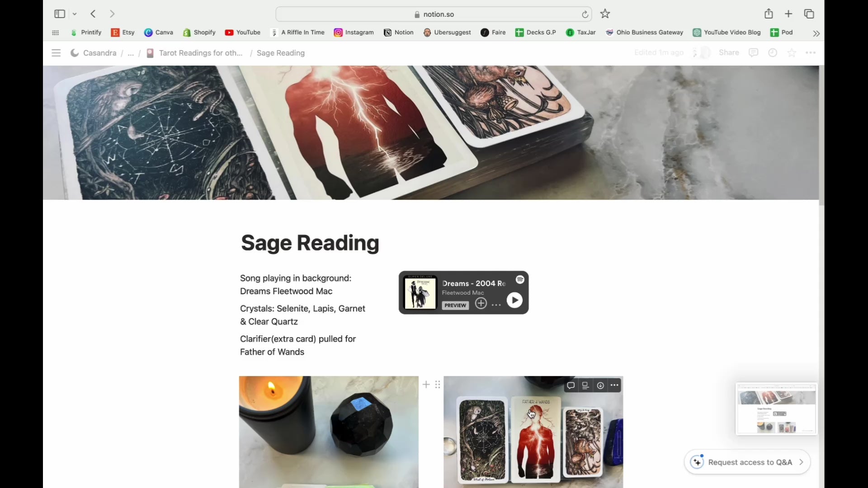Toggle favorite star for Sage Reading page

pos(792,53)
